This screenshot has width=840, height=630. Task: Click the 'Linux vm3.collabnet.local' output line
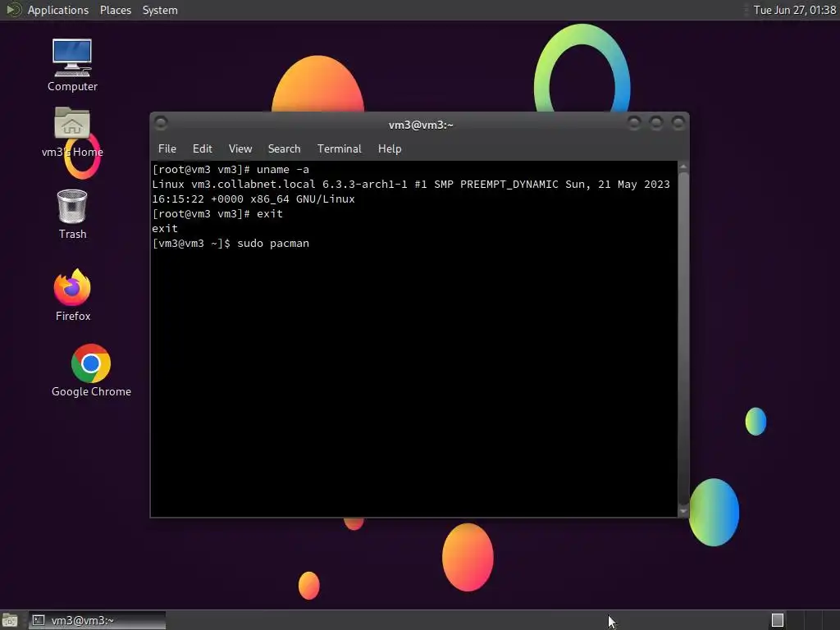click(411, 185)
